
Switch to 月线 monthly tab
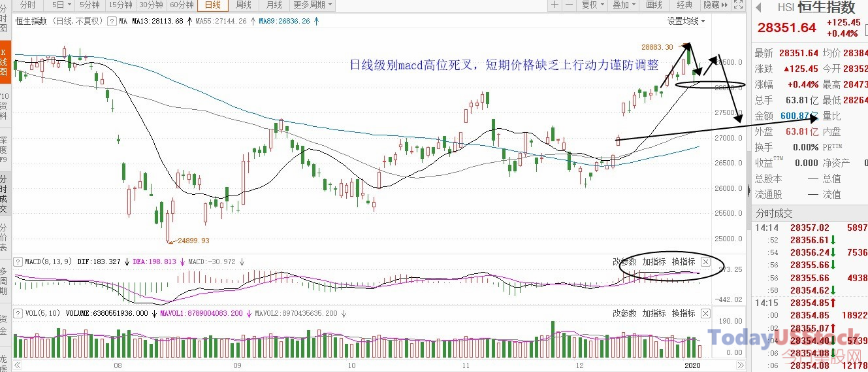274,5
